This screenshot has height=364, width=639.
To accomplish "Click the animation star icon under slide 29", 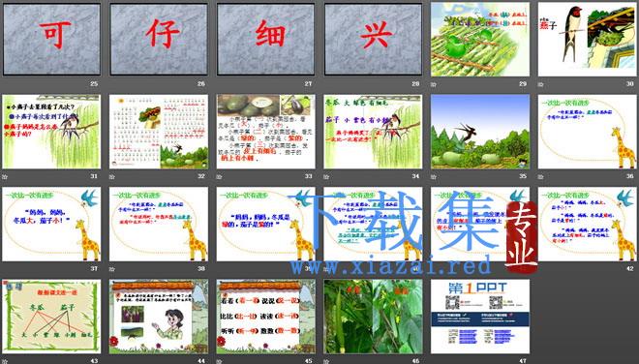I will point(434,84).
